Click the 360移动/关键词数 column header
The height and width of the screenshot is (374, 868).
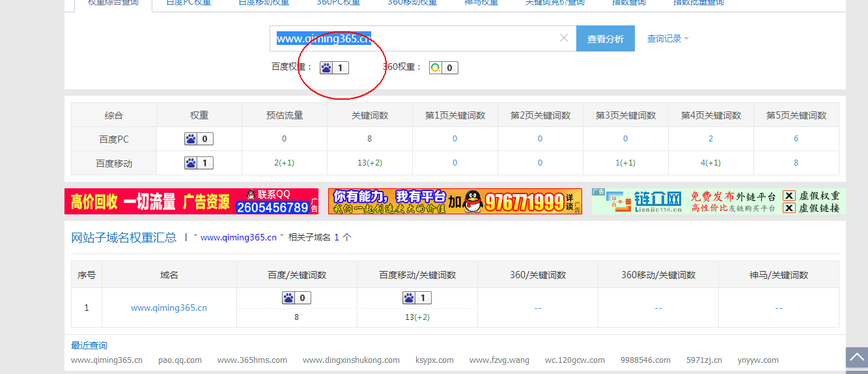[x=658, y=275]
